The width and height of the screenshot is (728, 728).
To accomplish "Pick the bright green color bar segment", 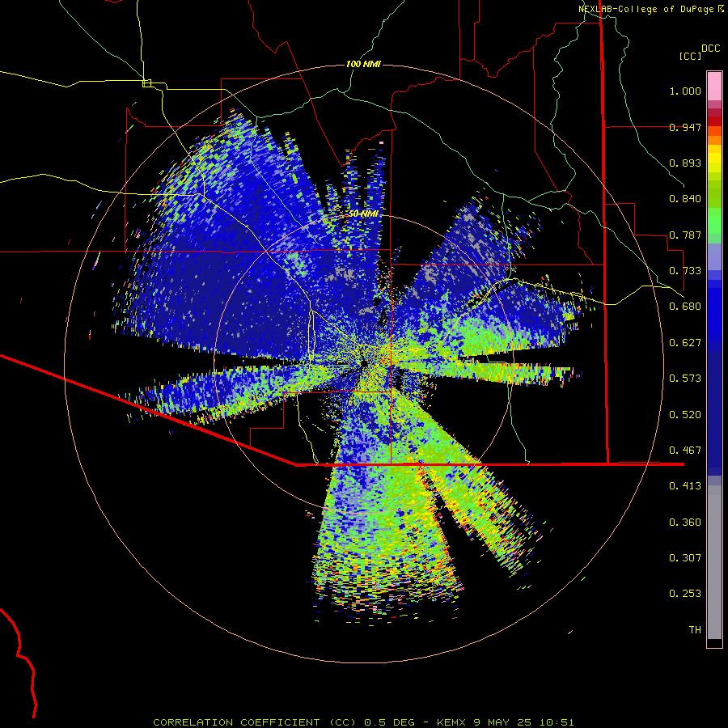I will (x=714, y=219).
